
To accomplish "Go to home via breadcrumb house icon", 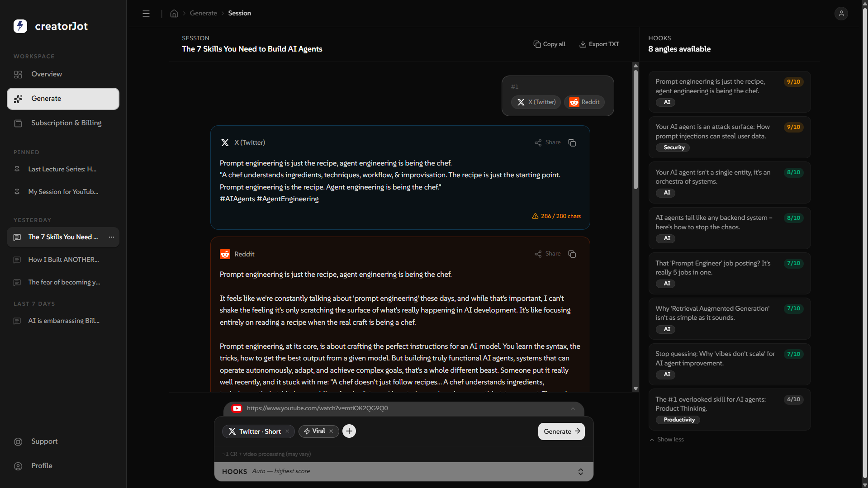I will tap(174, 14).
